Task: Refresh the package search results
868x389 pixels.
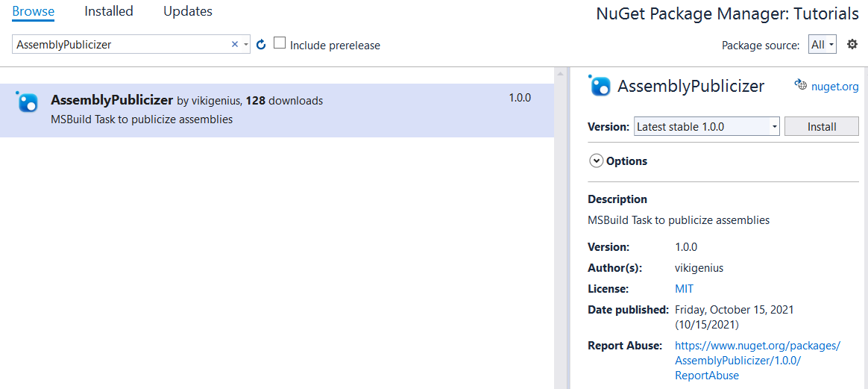Action: [261, 44]
